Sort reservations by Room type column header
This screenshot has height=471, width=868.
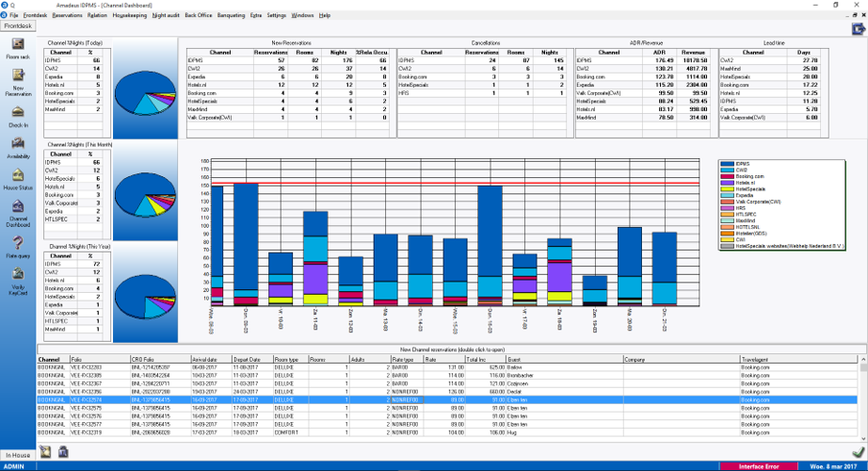coord(290,360)
